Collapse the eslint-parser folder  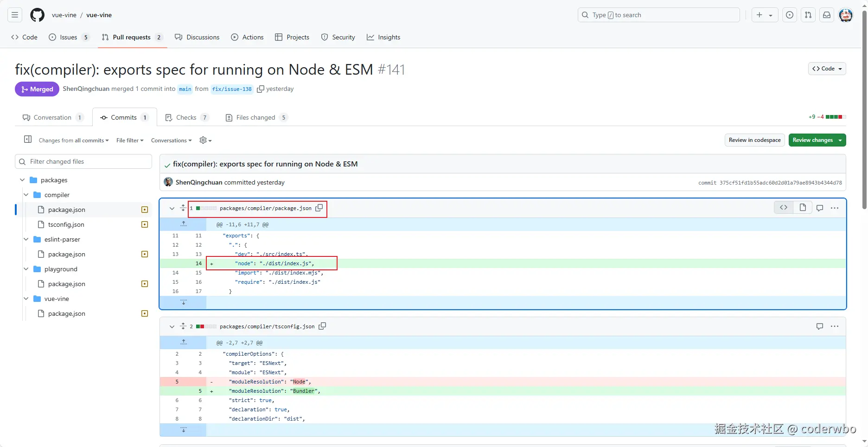[26, 239]
